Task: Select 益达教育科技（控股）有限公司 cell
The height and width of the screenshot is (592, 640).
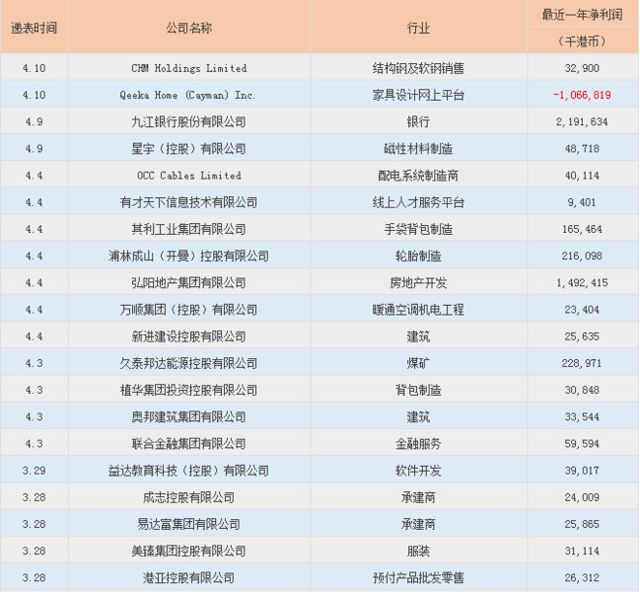Action: tap(189, 470)
